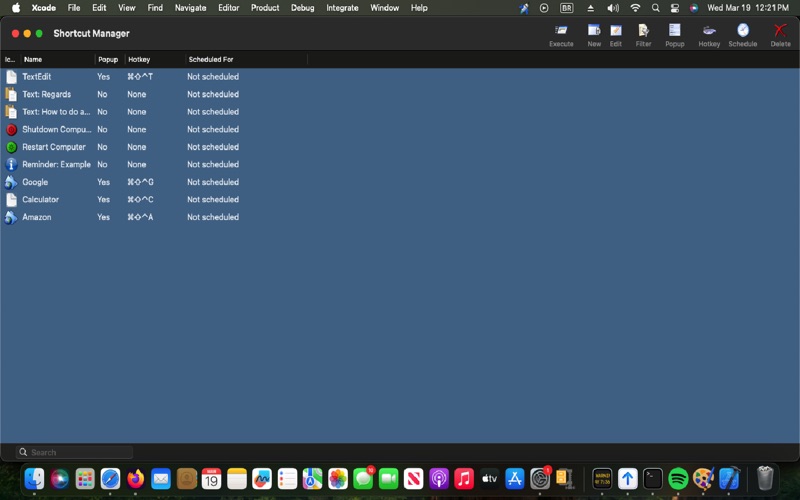Click the ⌘⇧^G hotkey cell

(140, 182)
